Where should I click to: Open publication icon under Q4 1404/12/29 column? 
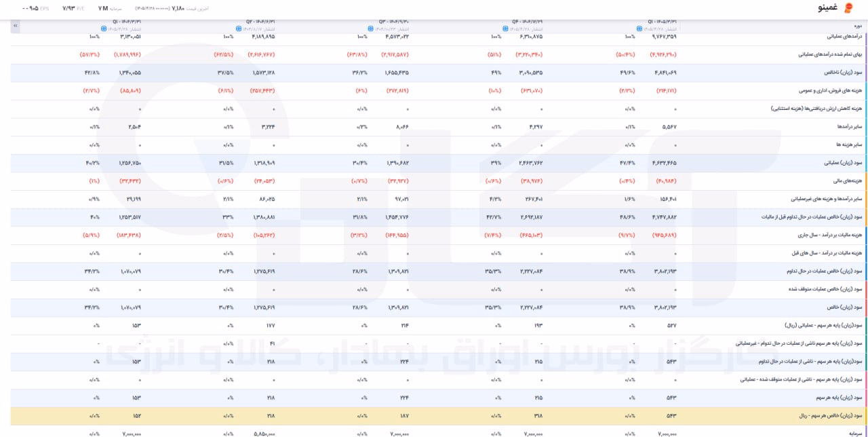[x=505, y=29]
